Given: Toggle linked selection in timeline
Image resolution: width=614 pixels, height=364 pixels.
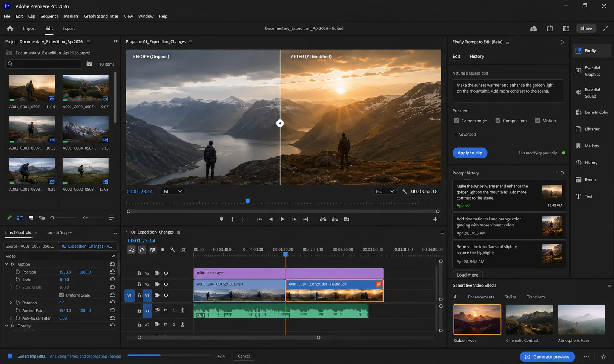Looking at the screenshot, I should point(152,249).
